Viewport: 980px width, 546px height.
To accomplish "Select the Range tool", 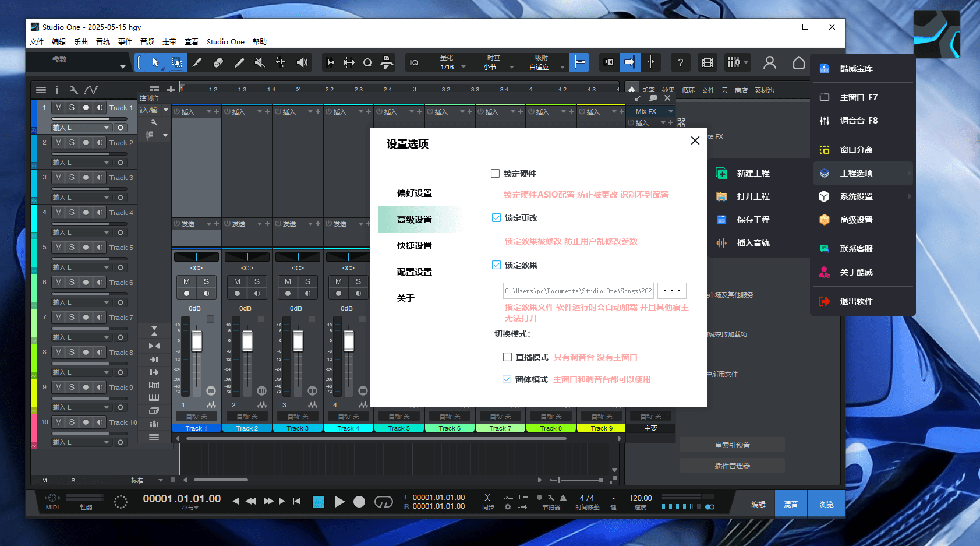I will (177, 62).
